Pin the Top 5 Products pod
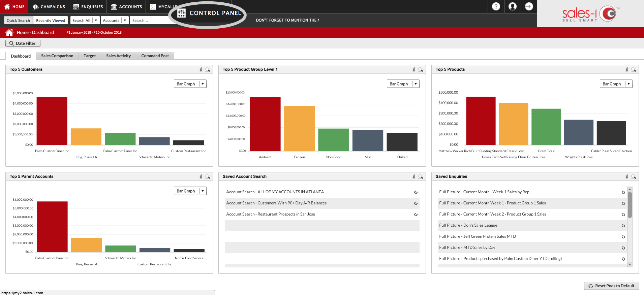The height and width of the screenshot is (295, 644). [x=627, y=69]
